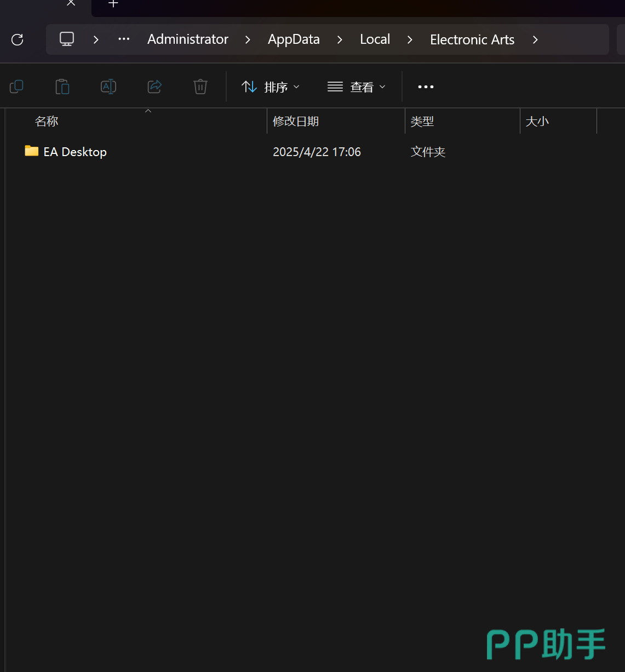Image resolution: width=625 pixels, height=672 pixels.
Task: Click the 类型 column header
Action: point(422,121)
